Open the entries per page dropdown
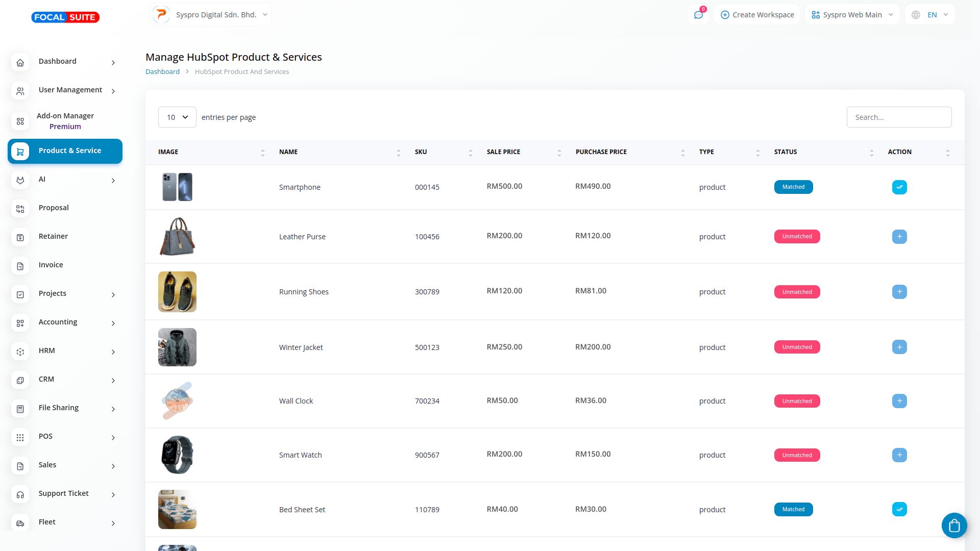 (x=177, y=117)
